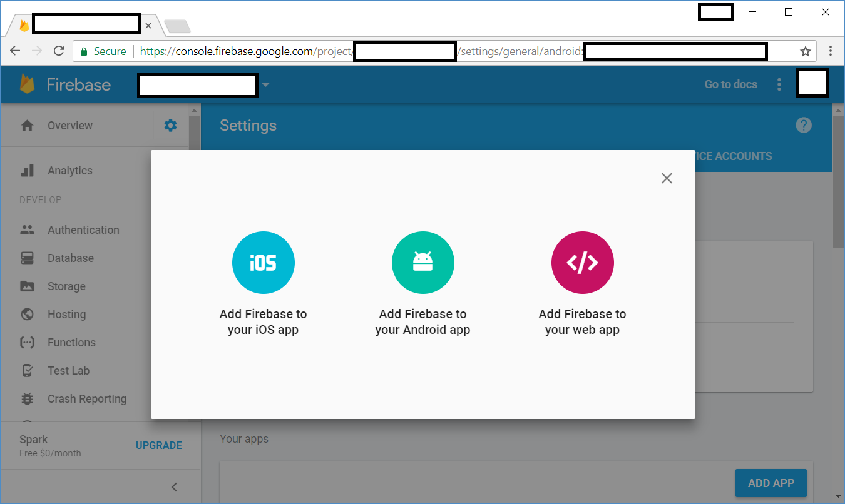The image size is (845, 504).
Task: Open Functions section
Action: (x=71, y=343)
